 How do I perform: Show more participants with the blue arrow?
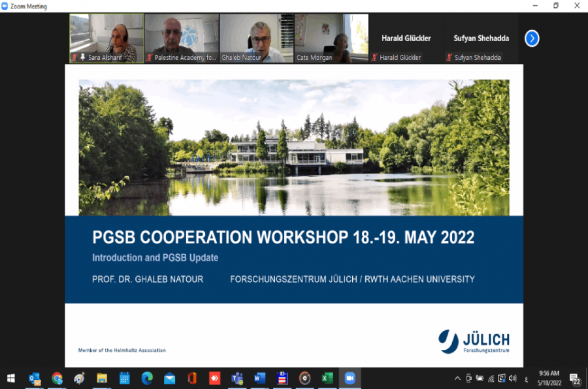532,39
